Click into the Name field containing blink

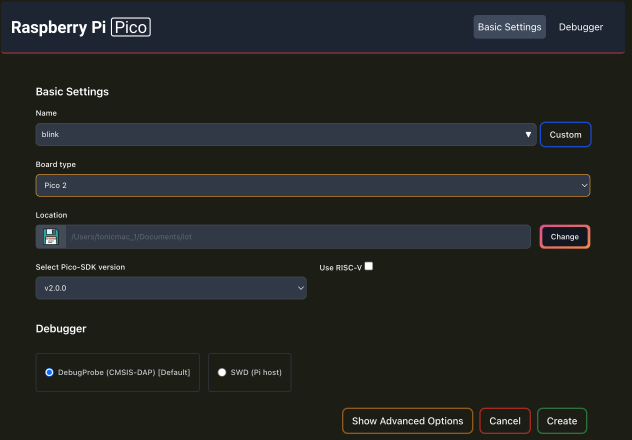(x=280, y=134)
